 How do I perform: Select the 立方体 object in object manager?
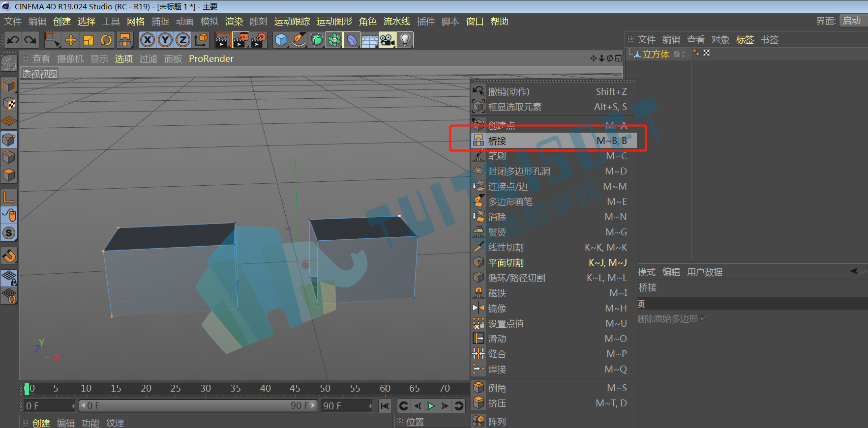pos(656,54)
